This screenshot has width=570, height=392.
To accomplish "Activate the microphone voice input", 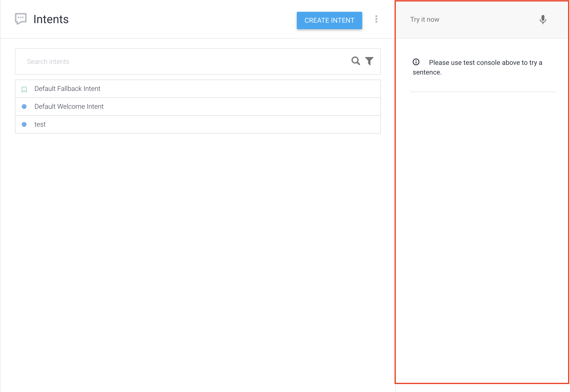I will tap(543, 20).
